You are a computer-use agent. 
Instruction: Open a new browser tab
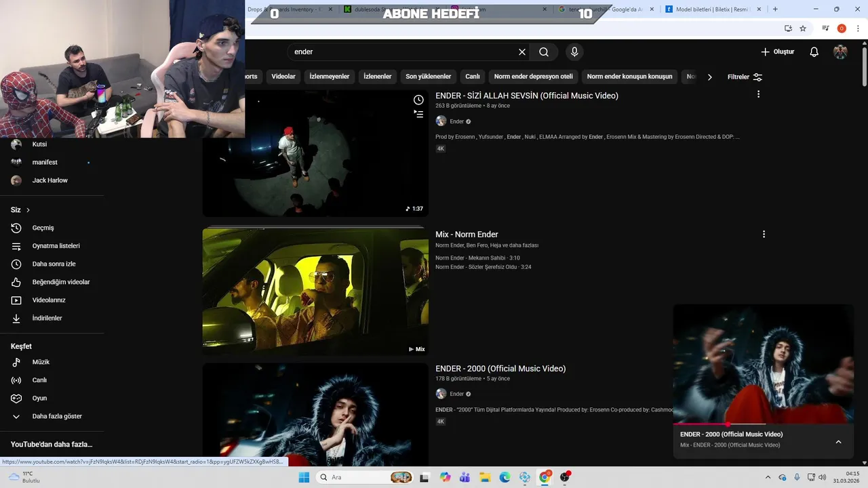point(775,9)
